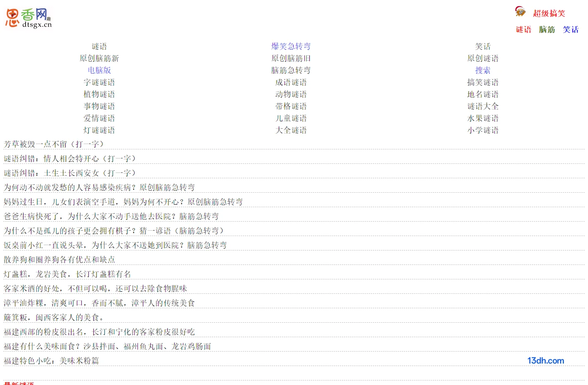
Task: Open 灯谜谜语 category
Action: pos(99,130)
